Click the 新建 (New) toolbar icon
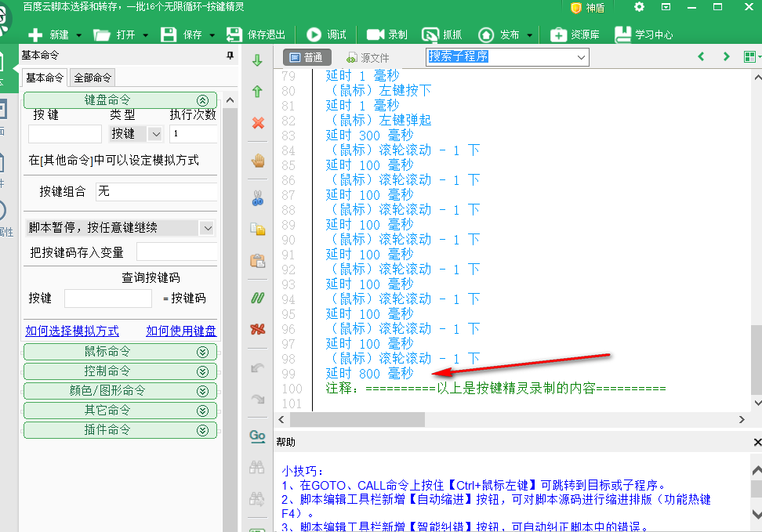Screen dimensions: 762x532 tap(35, 34)
